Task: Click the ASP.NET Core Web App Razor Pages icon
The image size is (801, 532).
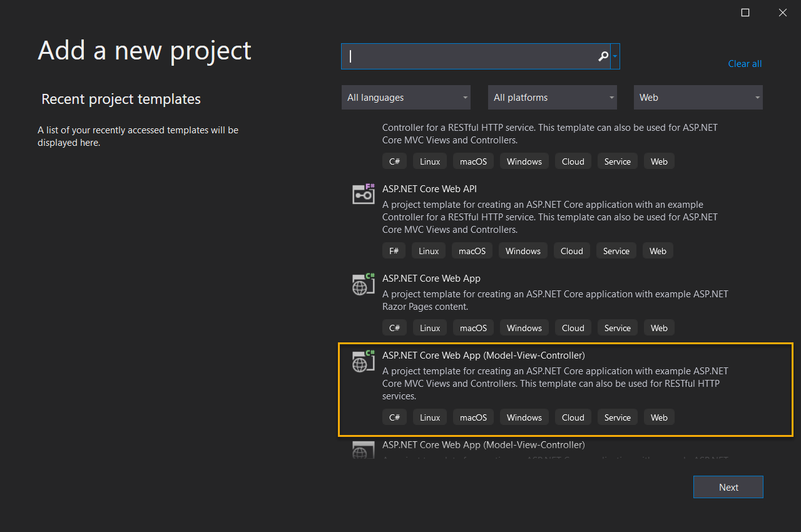Action: (363, 284)
